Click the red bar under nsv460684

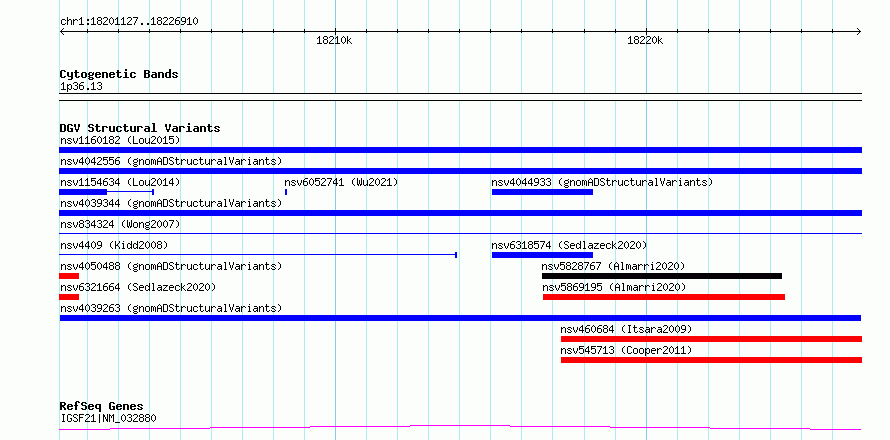pyautogui.click(x=711, y=339)
